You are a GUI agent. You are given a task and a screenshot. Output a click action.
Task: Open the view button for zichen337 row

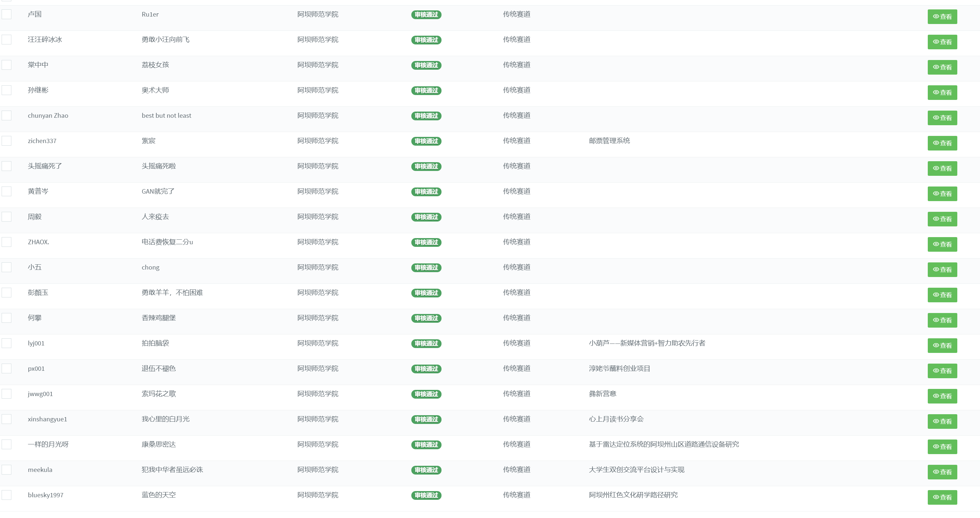942,143
